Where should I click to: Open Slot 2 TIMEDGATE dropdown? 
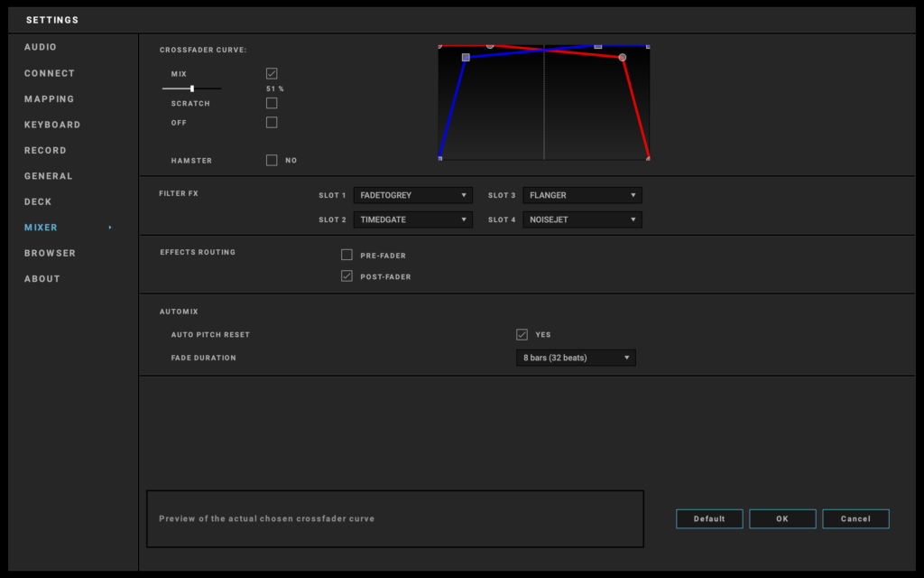pyautogui.click(x=412, y=219)
